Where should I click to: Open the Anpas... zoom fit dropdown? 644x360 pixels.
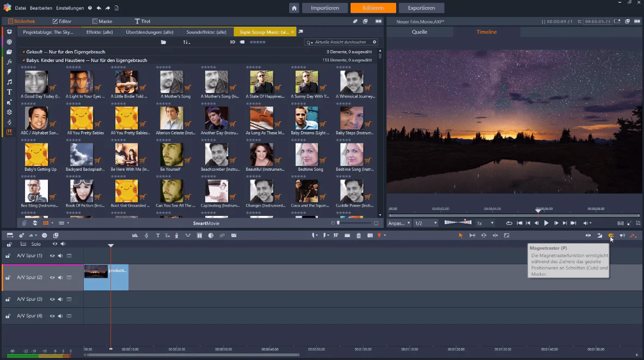(x=399, y=224)
